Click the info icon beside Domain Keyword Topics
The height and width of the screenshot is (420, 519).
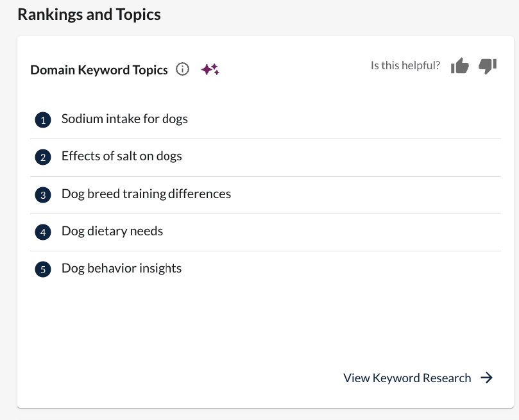tap(183, 70)
